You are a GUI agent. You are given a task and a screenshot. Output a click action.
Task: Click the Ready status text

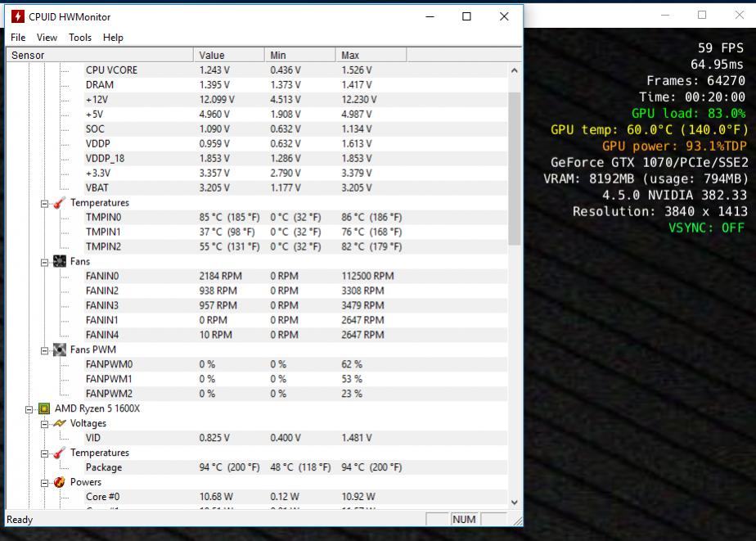point(20,520)
